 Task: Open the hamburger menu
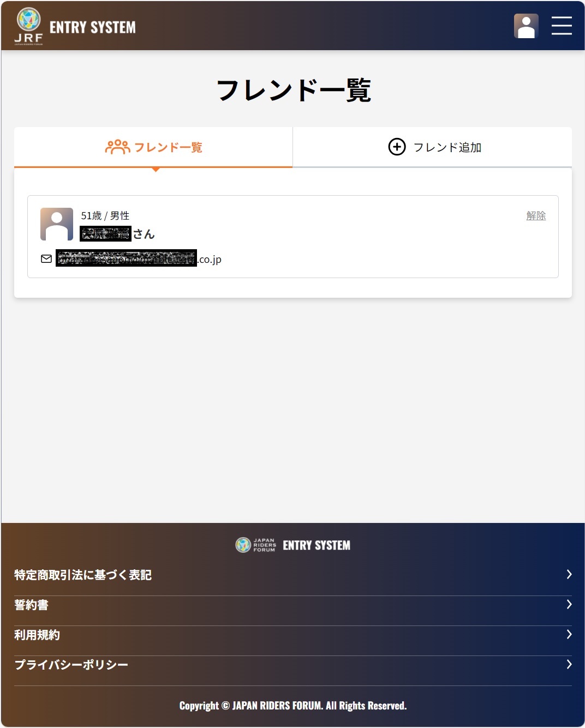[562, 26]
